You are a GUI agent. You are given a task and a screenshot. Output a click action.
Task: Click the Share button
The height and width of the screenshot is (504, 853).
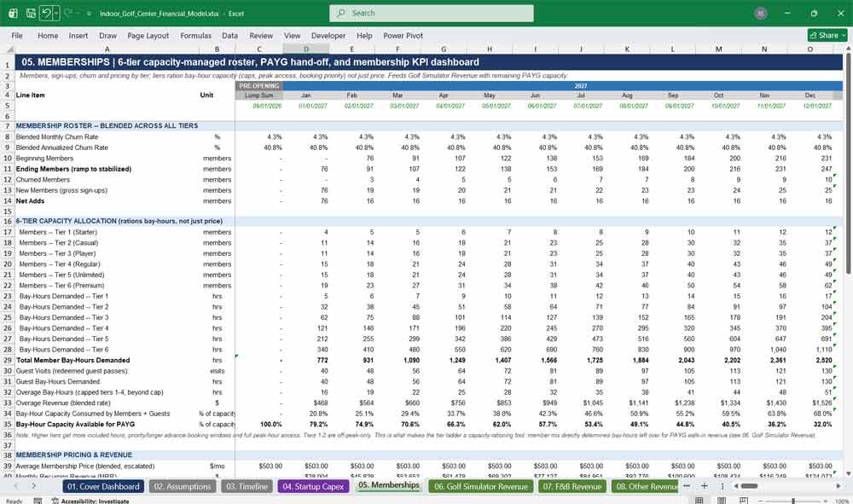[x=827, y=35]
